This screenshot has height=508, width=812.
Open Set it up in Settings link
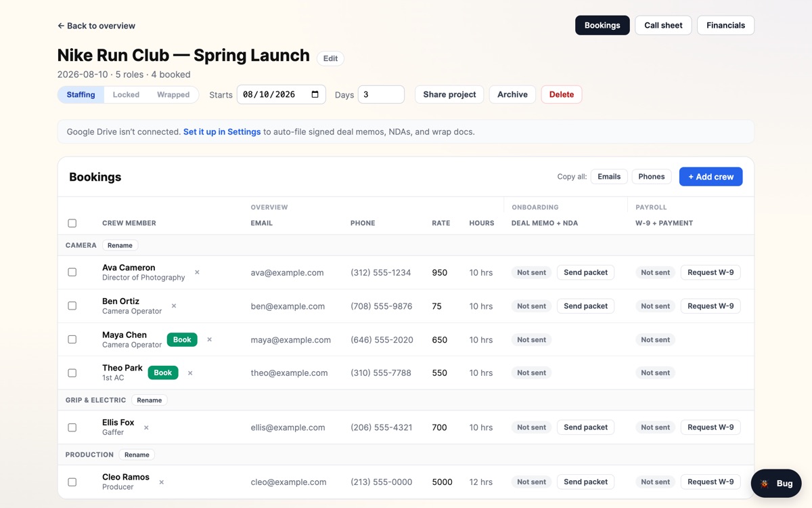click(x=222, y=131)
